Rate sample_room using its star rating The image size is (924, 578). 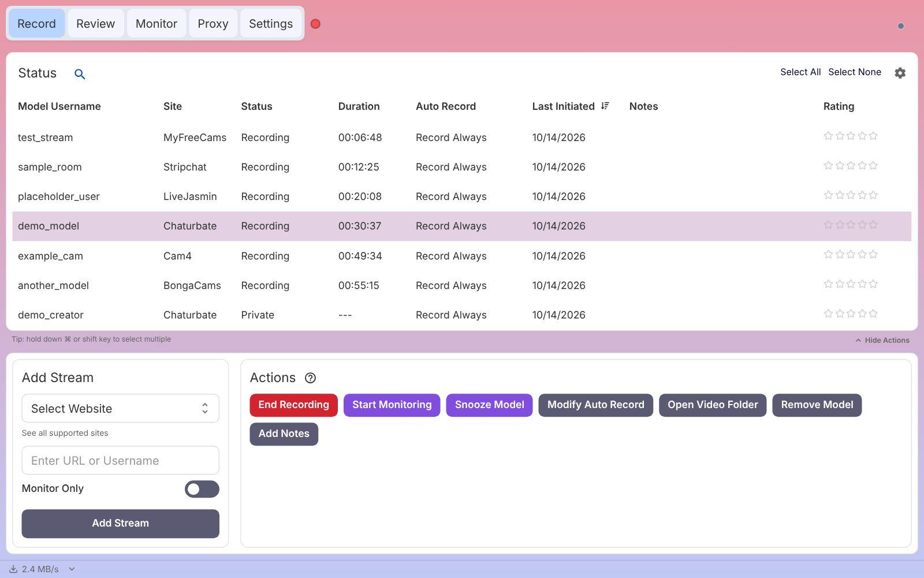pos(850,165)
